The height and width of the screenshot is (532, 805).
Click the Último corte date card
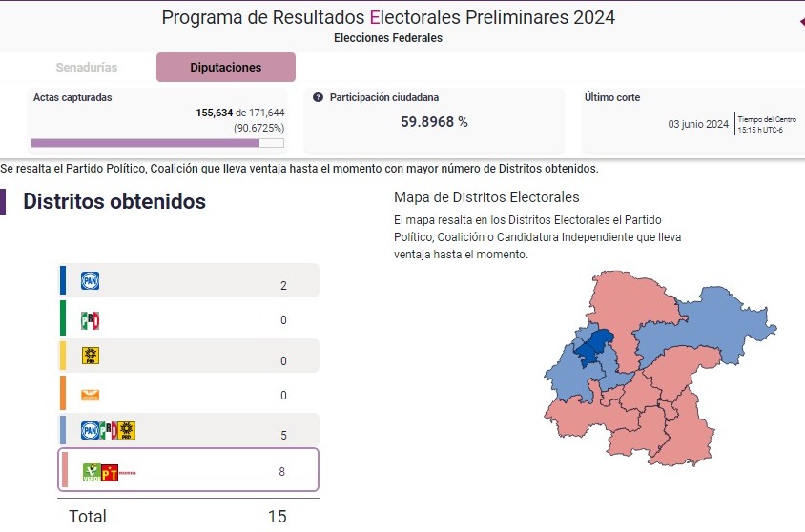pos(693,121)
